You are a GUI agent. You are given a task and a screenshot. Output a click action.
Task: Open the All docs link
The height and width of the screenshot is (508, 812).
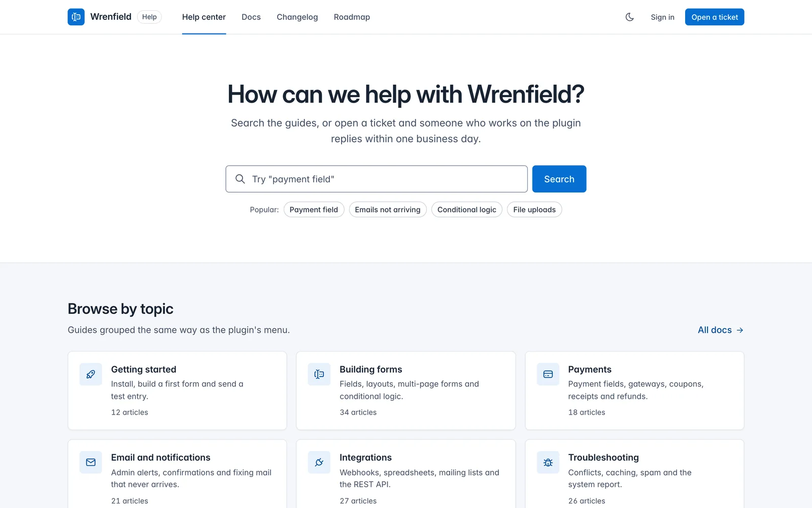(721, 330)
